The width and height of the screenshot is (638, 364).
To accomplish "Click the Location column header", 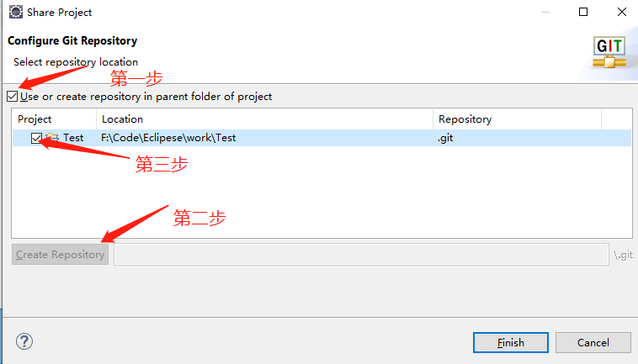I will tap(122, 119).
